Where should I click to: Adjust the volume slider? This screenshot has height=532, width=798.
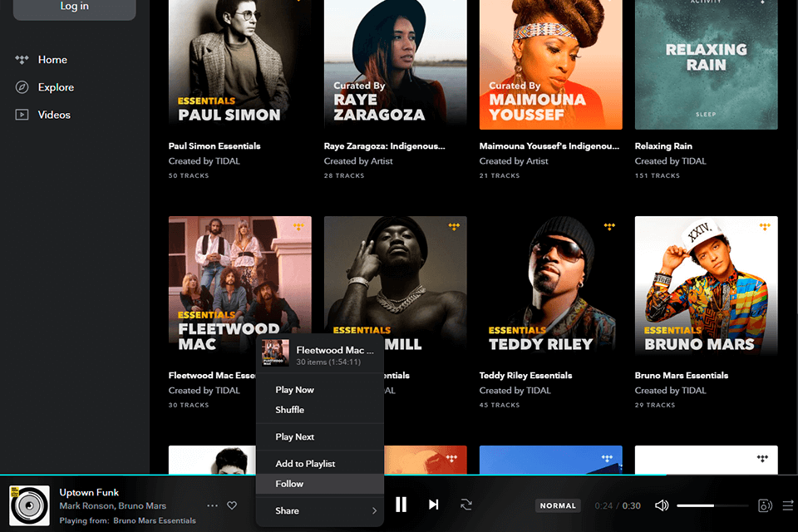point(711,504)
